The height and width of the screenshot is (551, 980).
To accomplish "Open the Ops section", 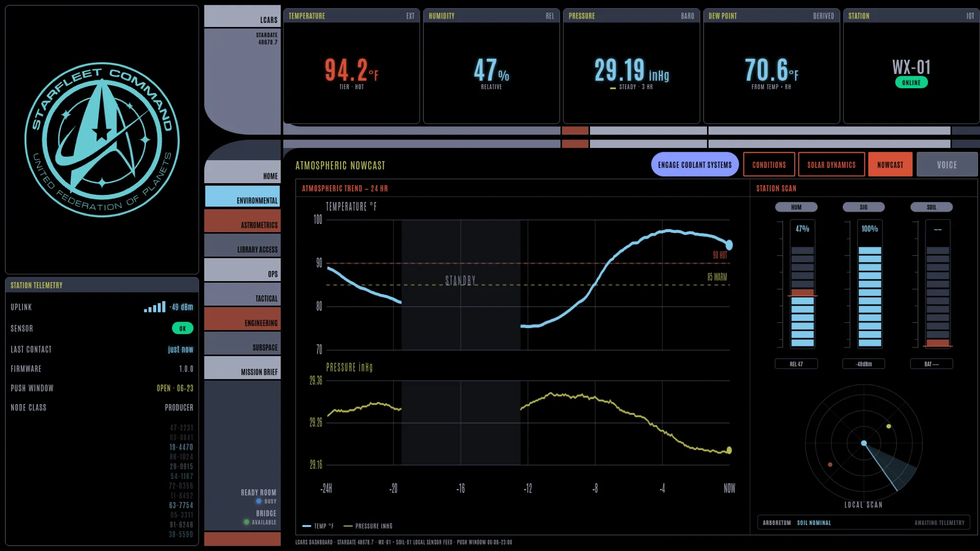I will pos(242,270).
